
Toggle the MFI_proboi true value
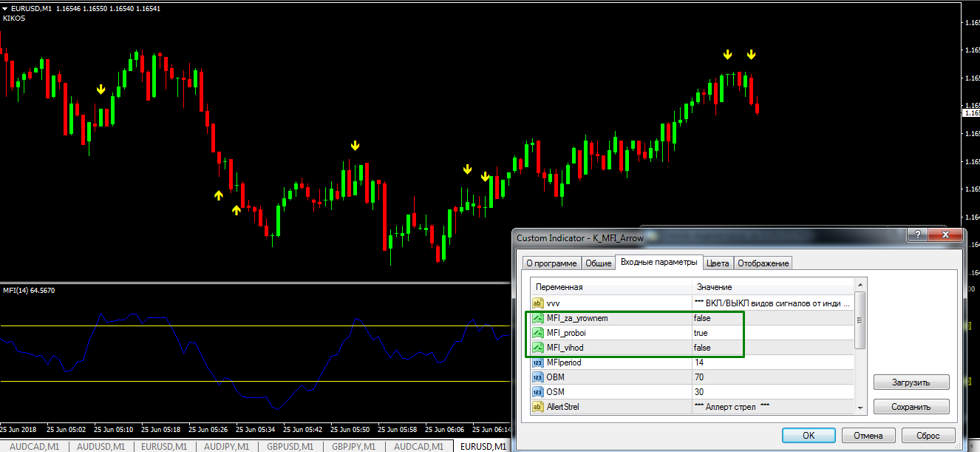(x=701, y=333)
